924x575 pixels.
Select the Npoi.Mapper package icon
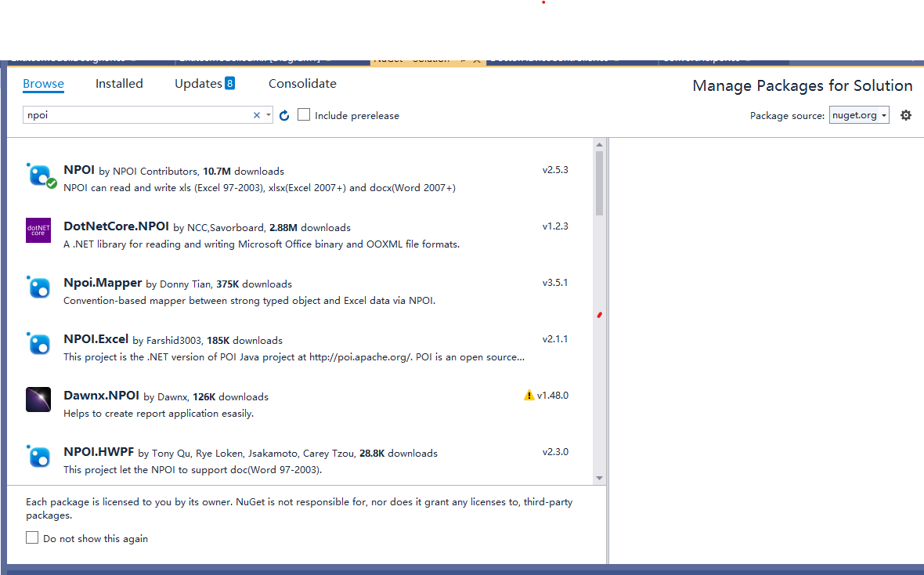(38, 287)
